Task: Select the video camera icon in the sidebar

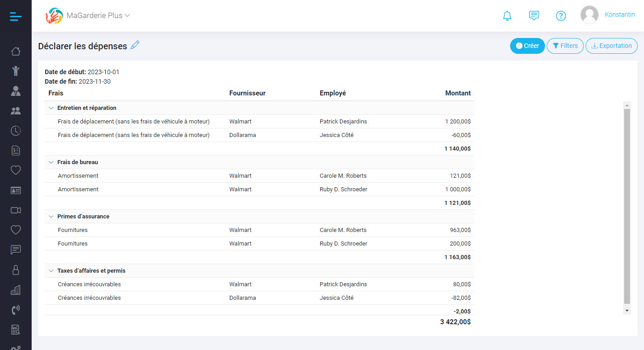Action: point(15,210)
